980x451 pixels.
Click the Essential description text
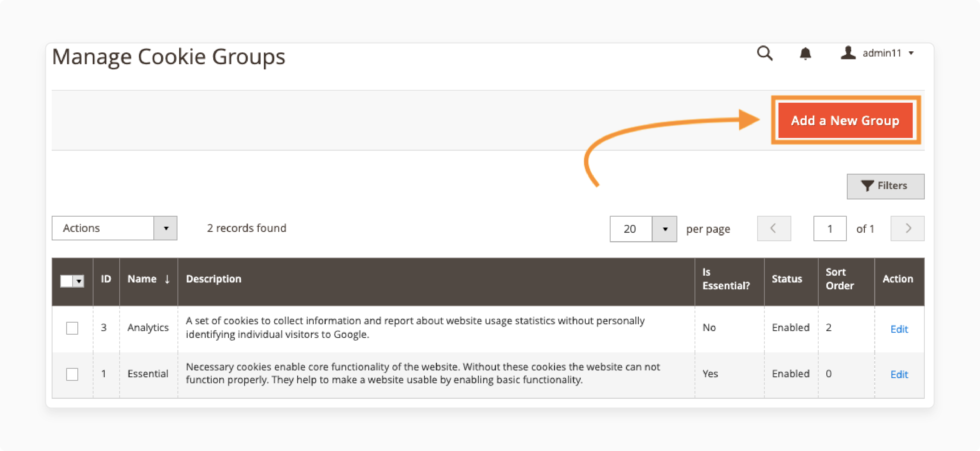click(x=423, y=373)
